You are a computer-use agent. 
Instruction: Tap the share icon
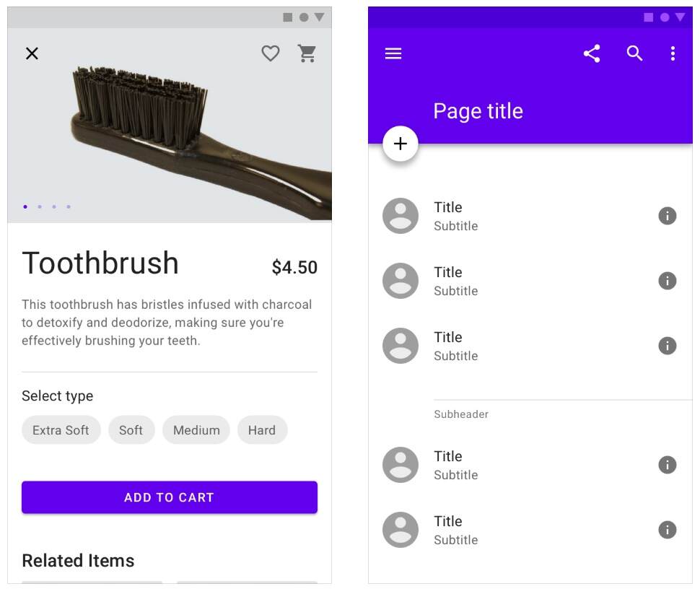coord(592,53)
